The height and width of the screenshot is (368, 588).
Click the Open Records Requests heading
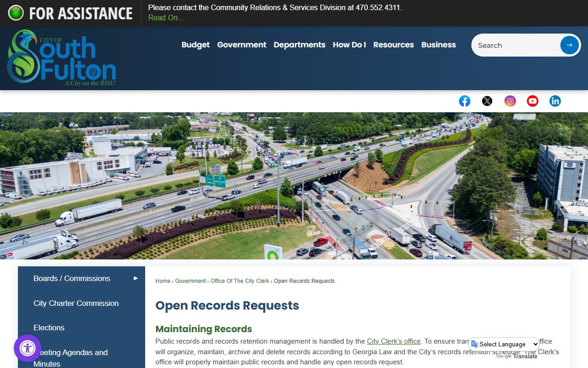click(227, 305)
